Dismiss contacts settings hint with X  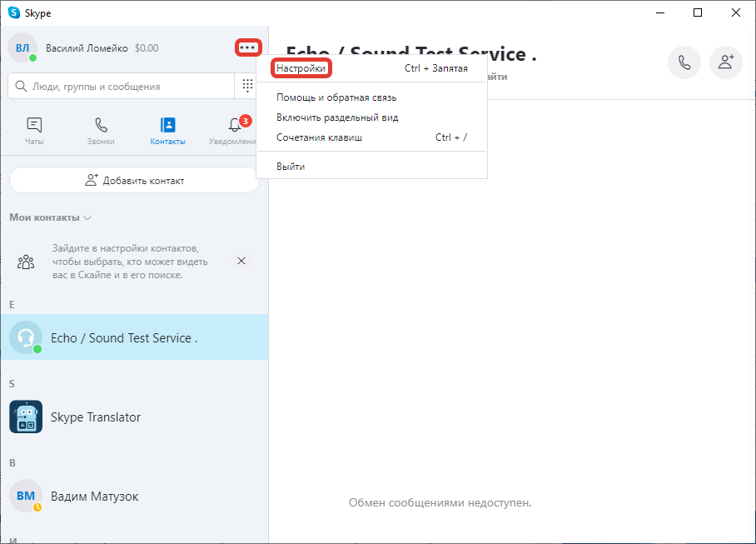tap(241, 261)
